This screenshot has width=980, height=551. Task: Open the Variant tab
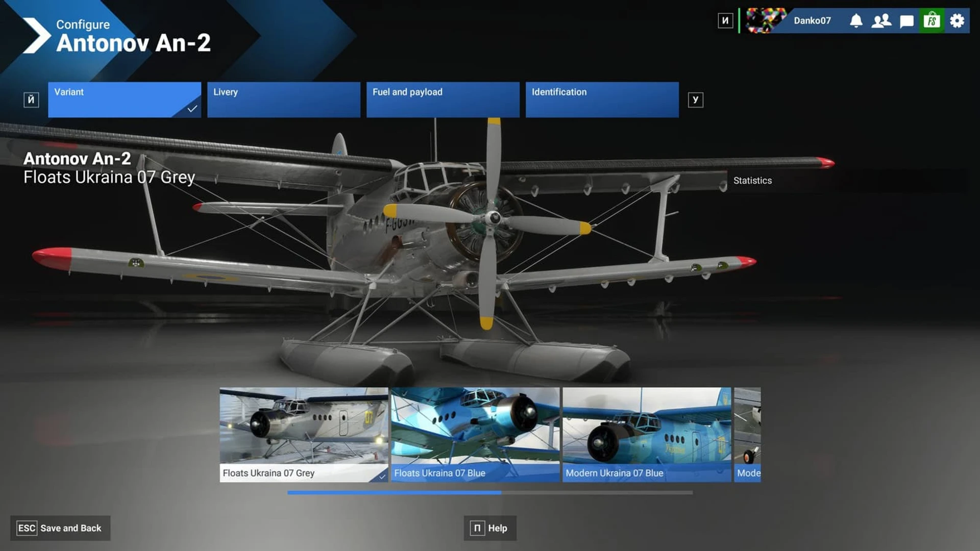coord(125,99)
